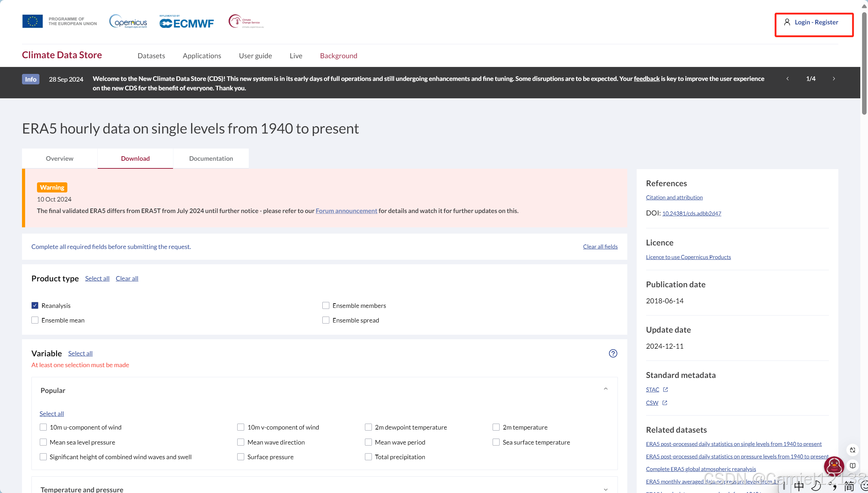Image resolution: width=868 pixels, height=493 pixels.
Task: Click the ECMWF logo
Action: point(187,22)
